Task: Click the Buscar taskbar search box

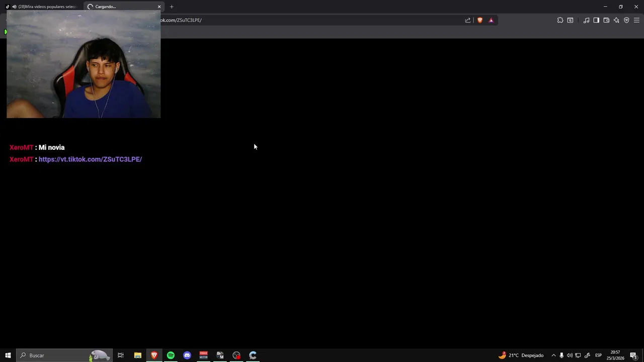Action: coord(64,355)
